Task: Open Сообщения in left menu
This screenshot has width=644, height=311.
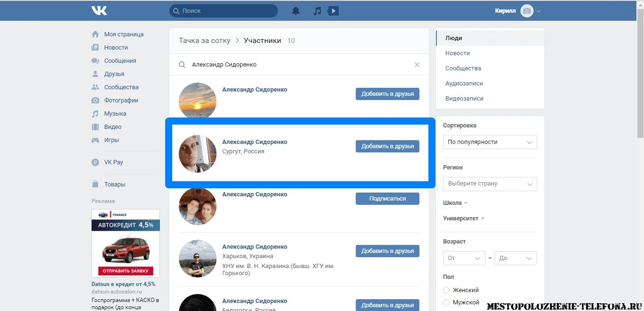Action: click(120, 61)
